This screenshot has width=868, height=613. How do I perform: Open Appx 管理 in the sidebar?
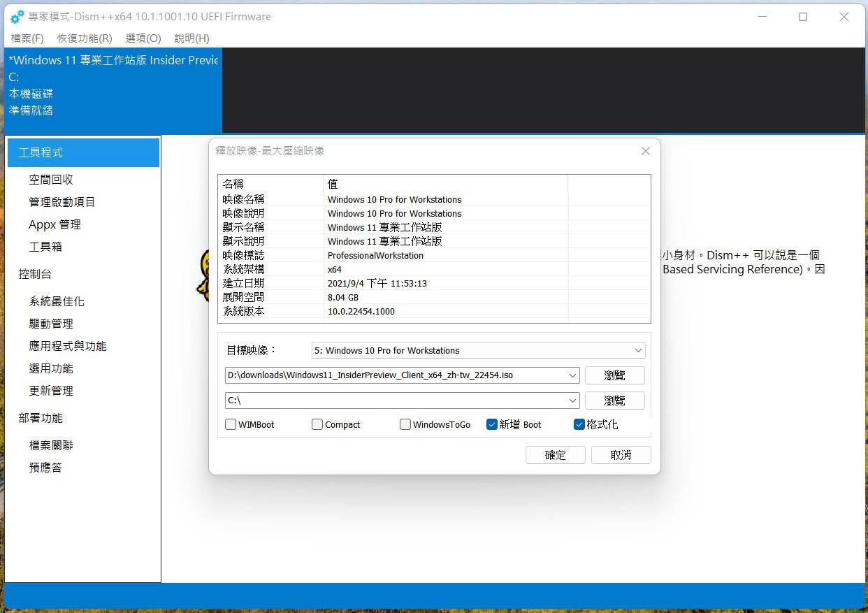point(55,224)
